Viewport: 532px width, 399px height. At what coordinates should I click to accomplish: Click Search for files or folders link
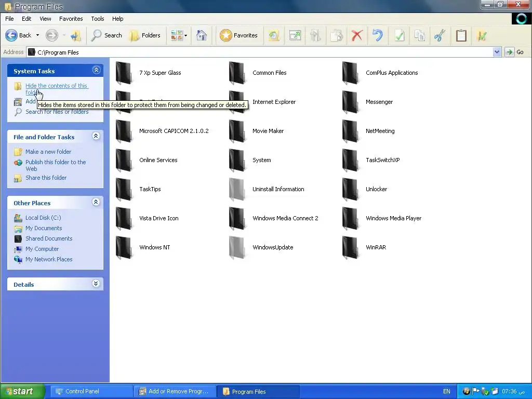click(57, 112)
